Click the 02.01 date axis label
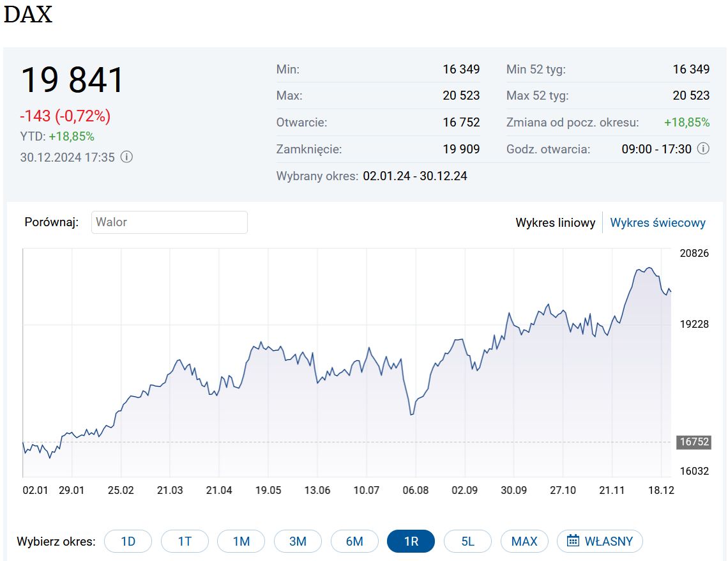This screenshot has height=561, width=728. tap(35, 491)
